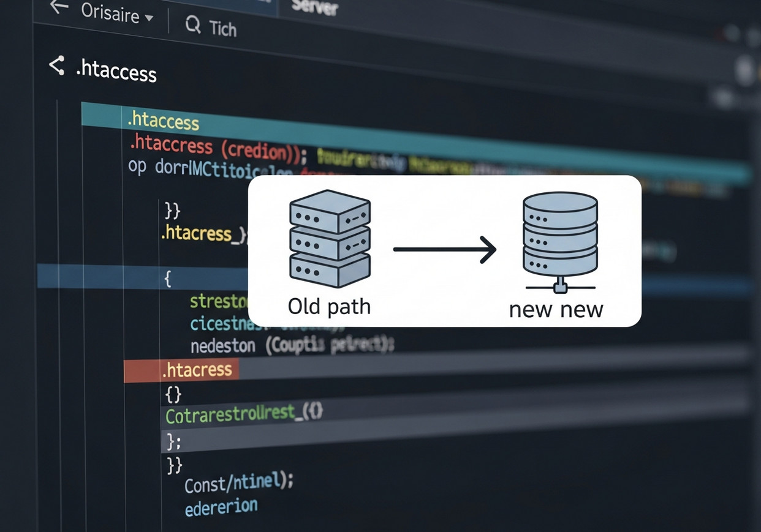Click the magnifier search icon next to Tich
Image resolution: width=761 pixels, height=532 pixels.
coord(193,26)
